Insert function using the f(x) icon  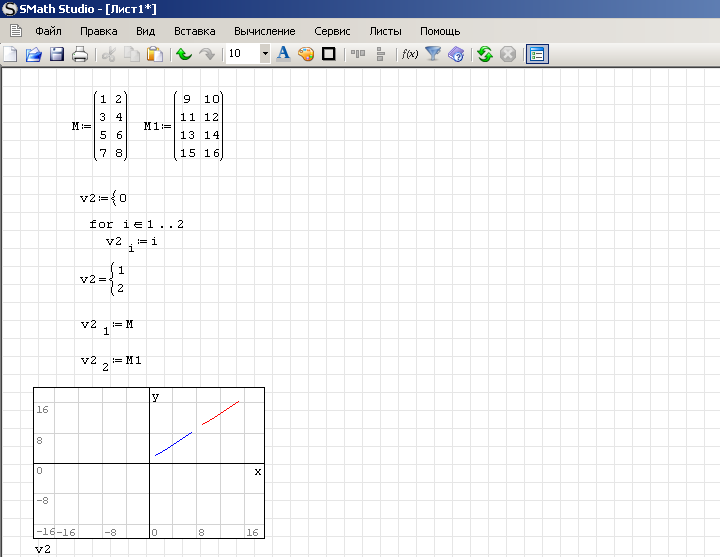coord(409,54)
